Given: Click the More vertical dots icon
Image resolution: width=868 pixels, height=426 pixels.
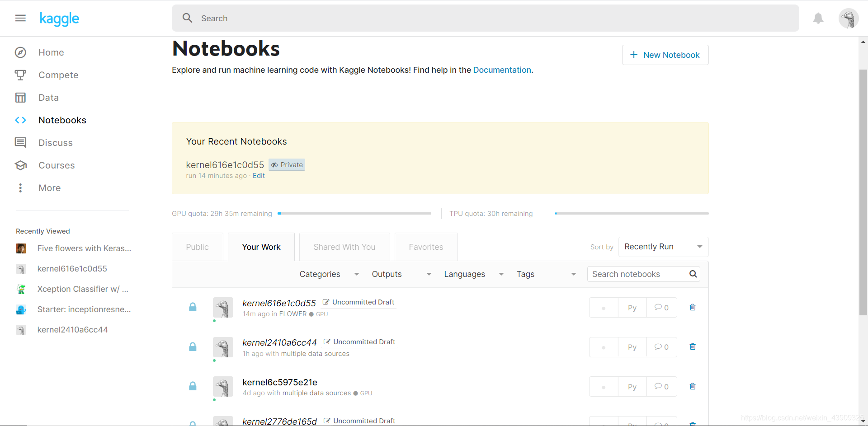Looking at the screenshot, I should [20, 188].
